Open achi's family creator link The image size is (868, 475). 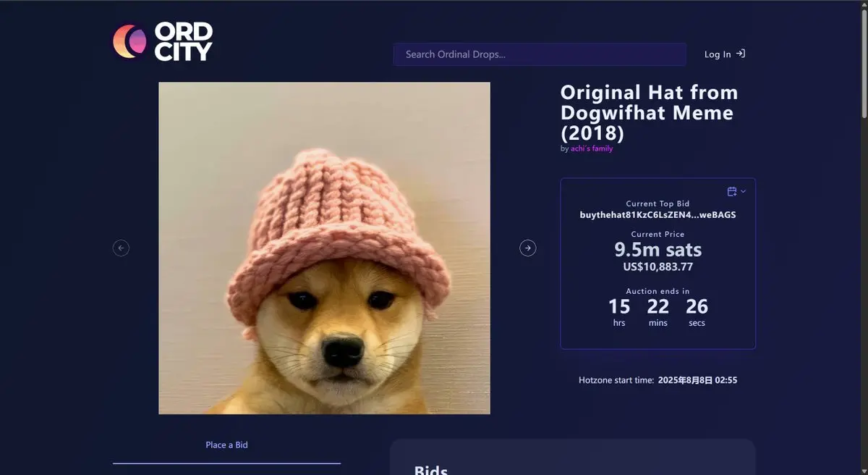(x=592, y=148)
